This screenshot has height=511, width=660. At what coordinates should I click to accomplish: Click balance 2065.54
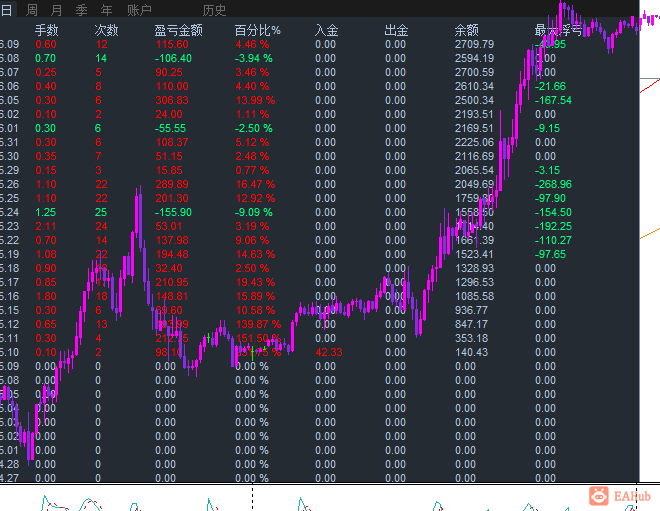pyautogui.click(x=474, y=170)
